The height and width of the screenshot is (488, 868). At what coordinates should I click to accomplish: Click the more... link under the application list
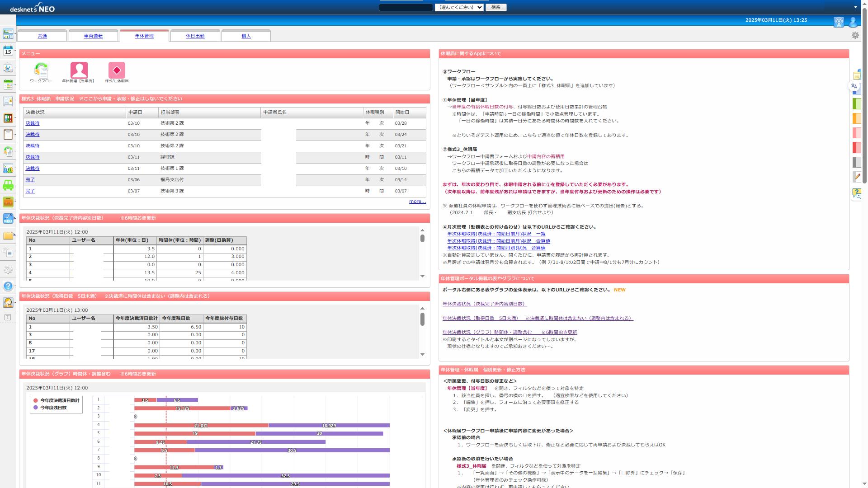pos(417,202)
